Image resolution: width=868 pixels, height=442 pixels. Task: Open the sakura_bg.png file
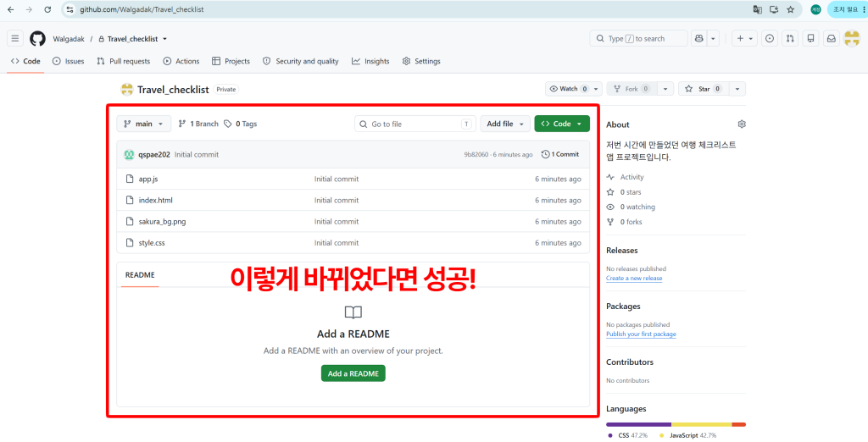(162, 222)
